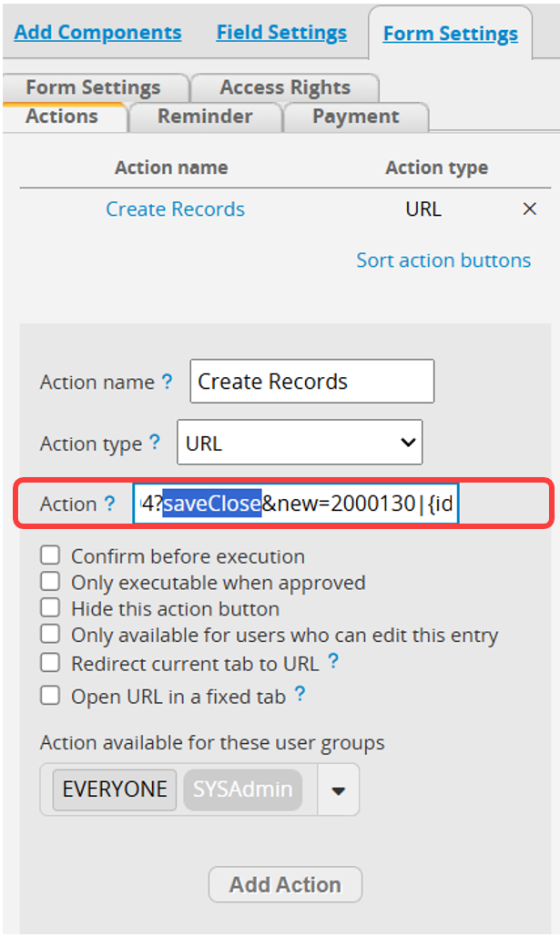Enable Only available for users who can edit
Image resolution: width=560 pixels, height=937 pixels.
(50, 634)
